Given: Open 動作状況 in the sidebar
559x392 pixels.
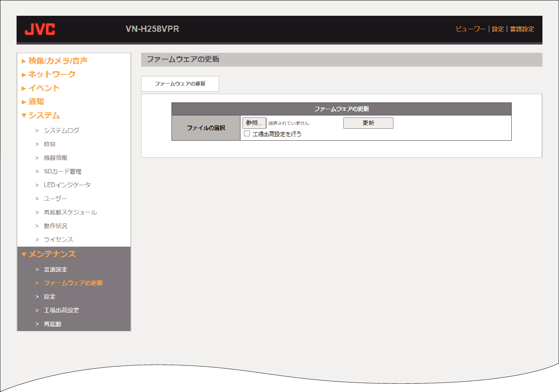Looking at the screenshot, I should tap(56, 226).
